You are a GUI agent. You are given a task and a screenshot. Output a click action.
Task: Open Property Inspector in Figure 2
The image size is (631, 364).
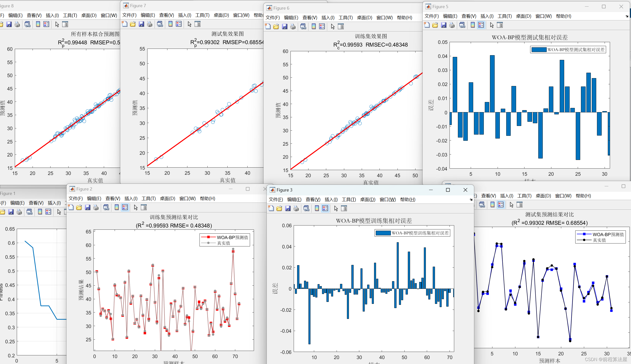tap(144, 207)
